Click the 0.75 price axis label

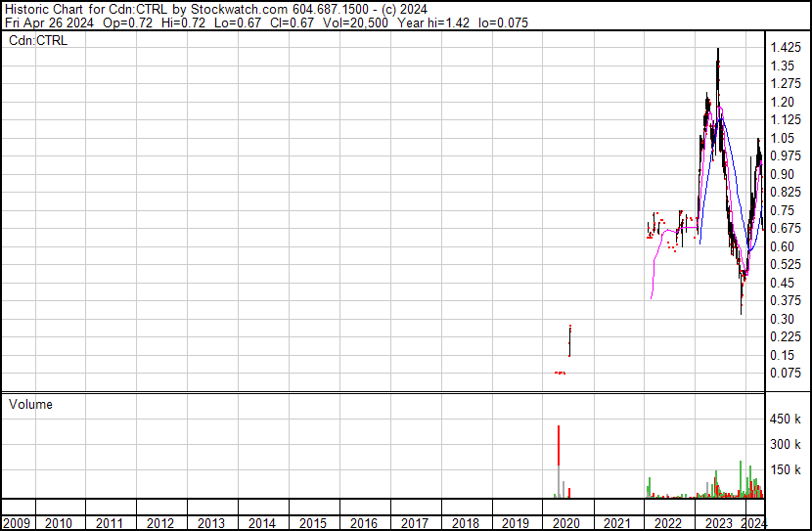782,210
